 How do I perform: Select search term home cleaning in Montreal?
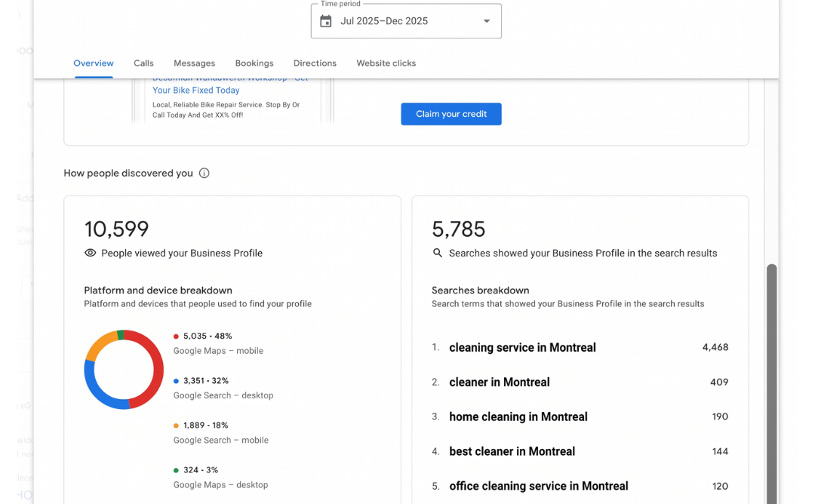tap(518, 416)
